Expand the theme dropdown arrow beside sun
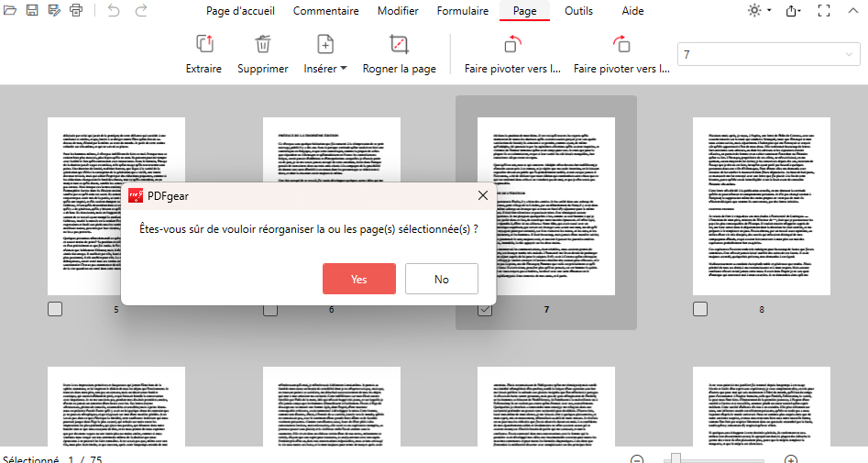The image size is (868, 463). pos(769,10)
